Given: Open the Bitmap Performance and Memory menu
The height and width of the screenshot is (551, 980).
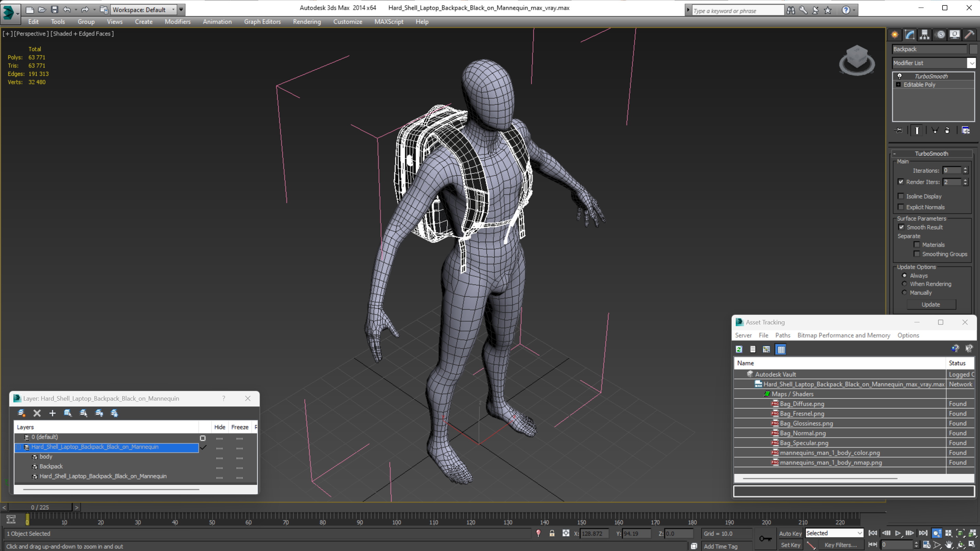Looking at the screenshot, I should (843, 335).
